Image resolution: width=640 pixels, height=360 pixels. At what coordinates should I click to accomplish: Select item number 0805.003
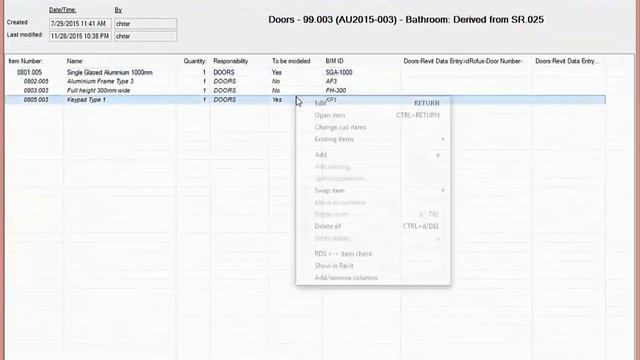[36, 100]
